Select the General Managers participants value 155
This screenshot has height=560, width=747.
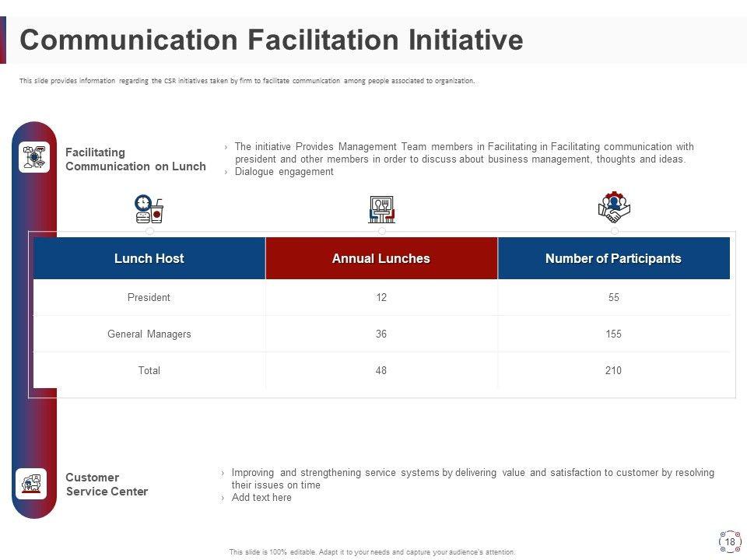click(x=614, y=334)
